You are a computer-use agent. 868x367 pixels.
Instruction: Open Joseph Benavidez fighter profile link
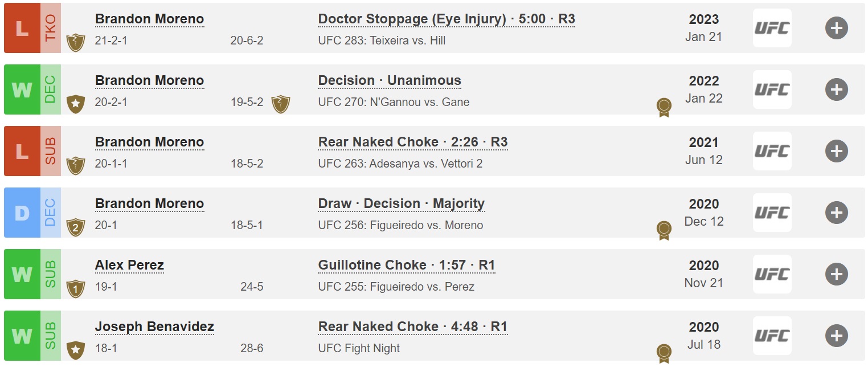coord(154,327)
